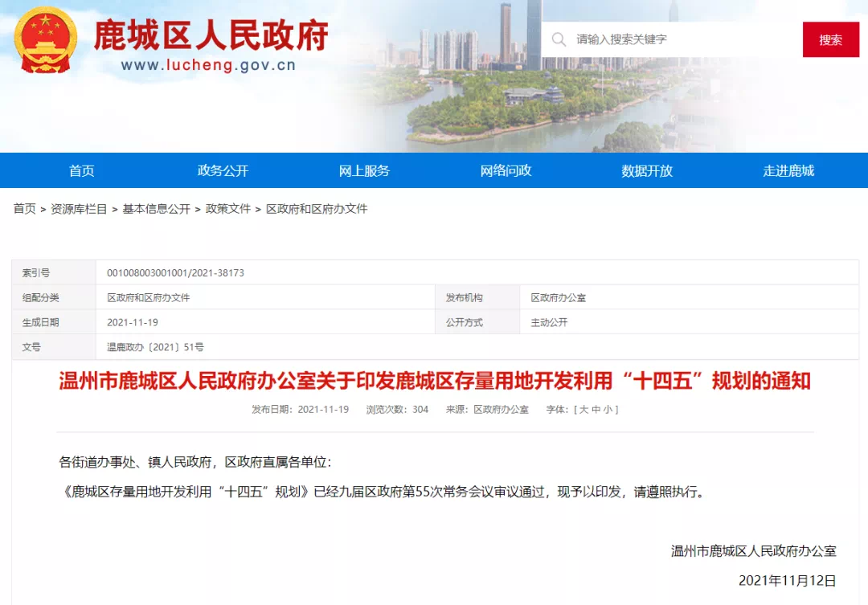
Task: Click the 组配分类 label cell
Action: (x=54, y=298)
